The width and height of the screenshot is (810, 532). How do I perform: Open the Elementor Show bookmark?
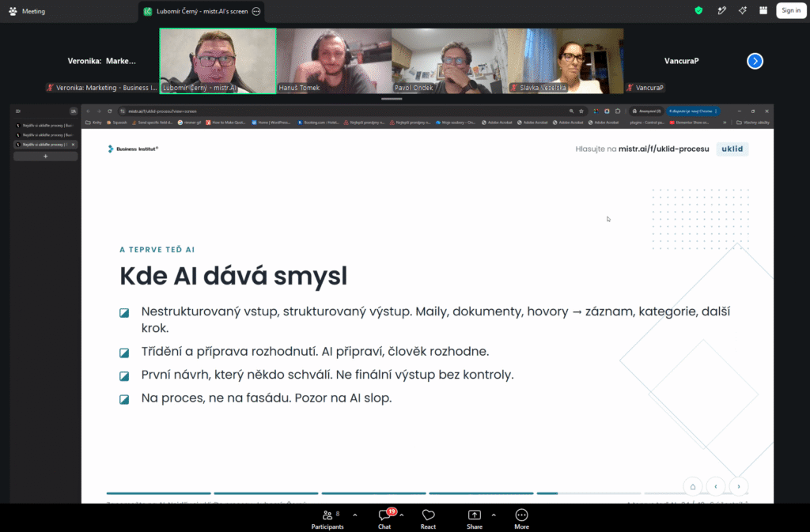[x=689, y=123]
